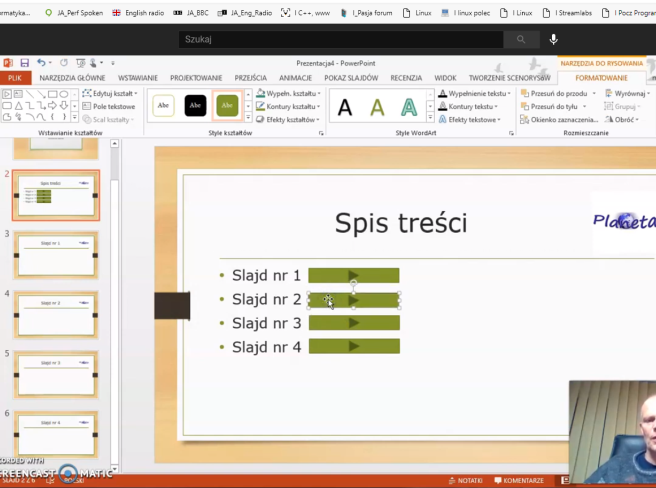Choose the green outlined WordArt A style
656x488 pixels.
point(409,106)
